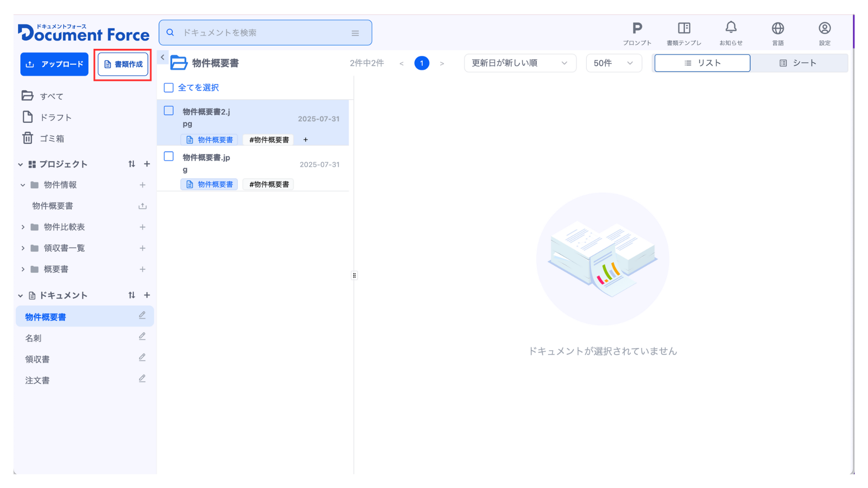The width and height of the screenshot is (868, 488).
Task: Open ゴミ箱 trash folder
Action: point(43,138)
